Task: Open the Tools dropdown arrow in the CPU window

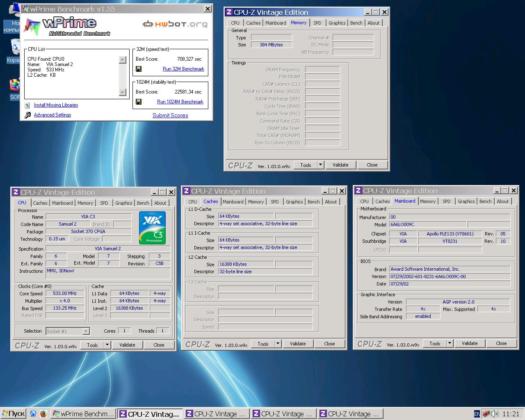Action: [107, 345]
